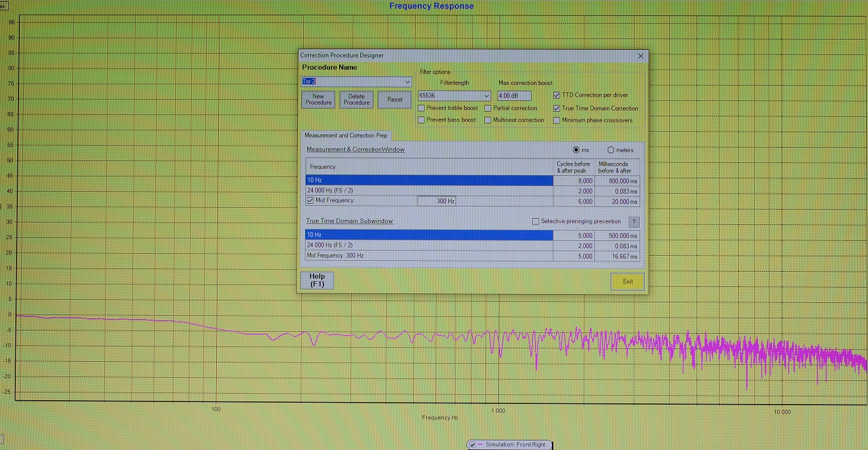Screen dimensions: 868x450
Task: Click the yellow Exit button
Action: pos(627,281)
